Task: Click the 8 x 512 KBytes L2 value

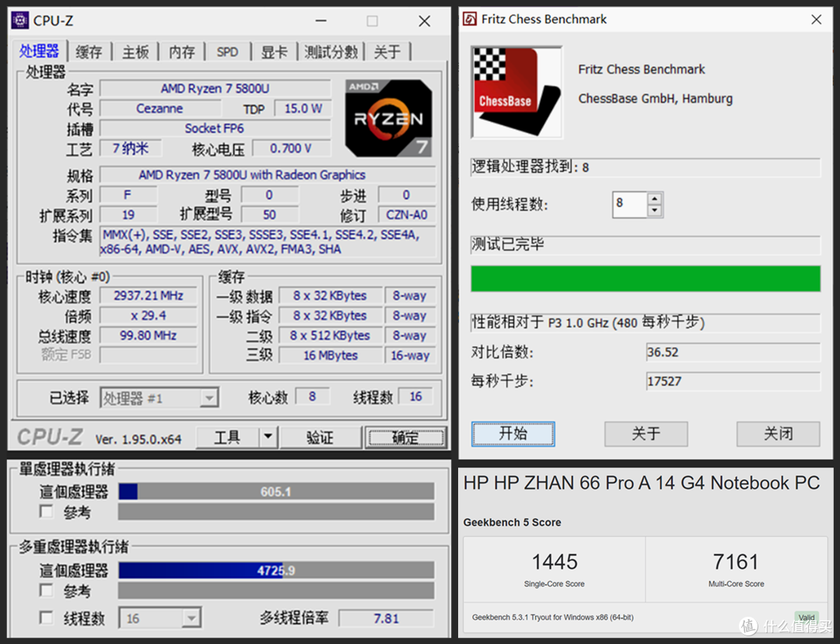Action: click(331, 335)
